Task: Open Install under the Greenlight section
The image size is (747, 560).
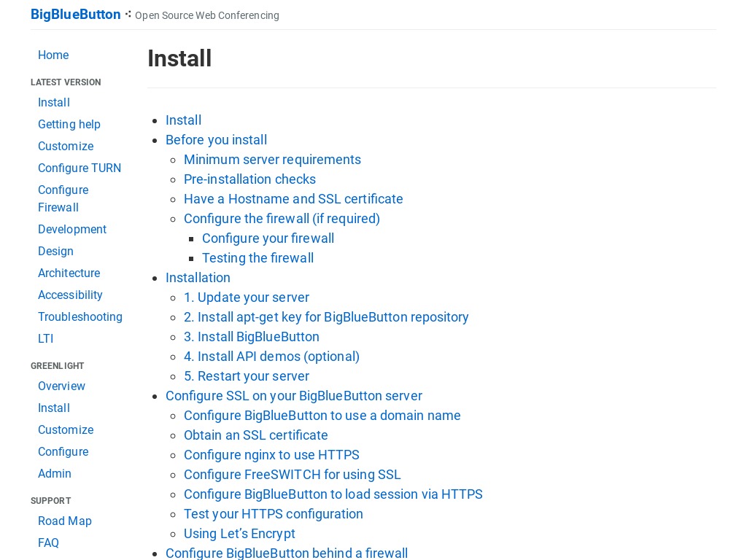Action: pos(54,408)
